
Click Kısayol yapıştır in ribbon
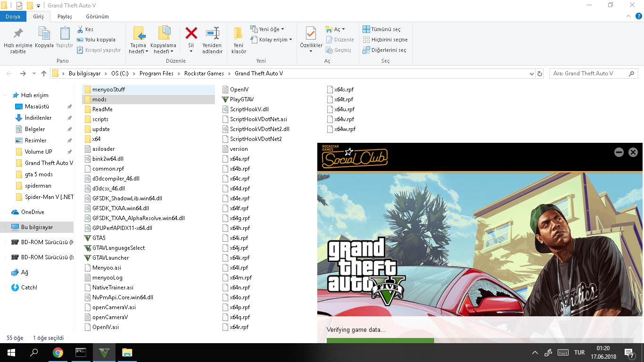99,50
